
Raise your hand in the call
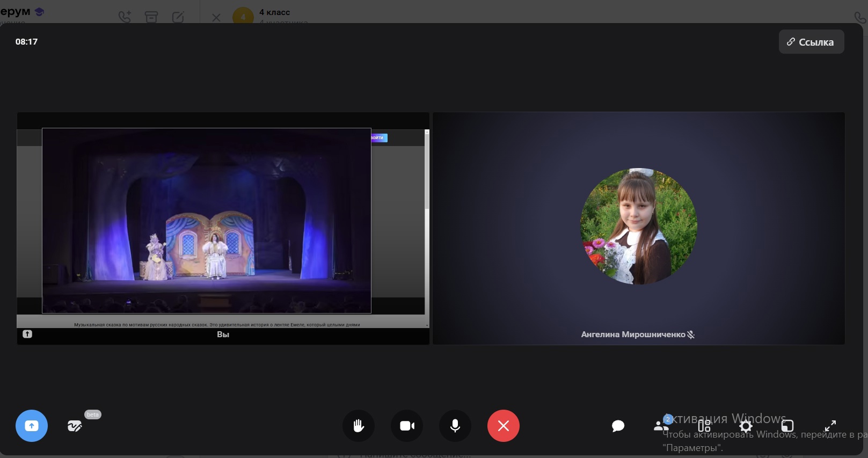coord(359,426)
